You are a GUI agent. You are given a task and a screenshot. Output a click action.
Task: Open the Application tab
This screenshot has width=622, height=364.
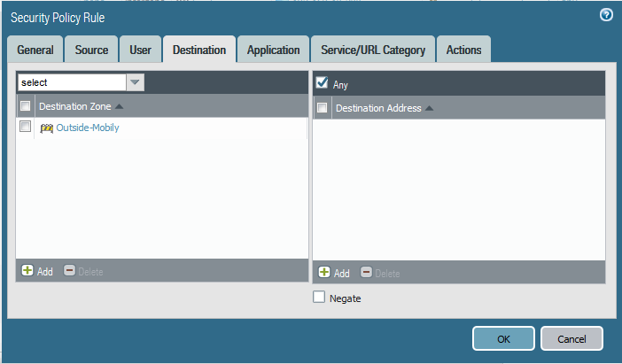pos(273,50)
